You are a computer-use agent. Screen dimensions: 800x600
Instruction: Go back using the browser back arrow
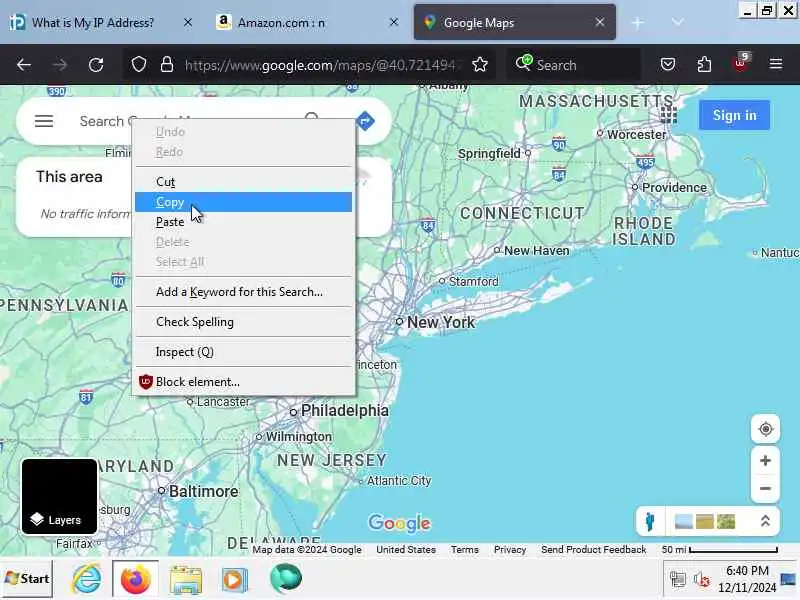point(23,65)
